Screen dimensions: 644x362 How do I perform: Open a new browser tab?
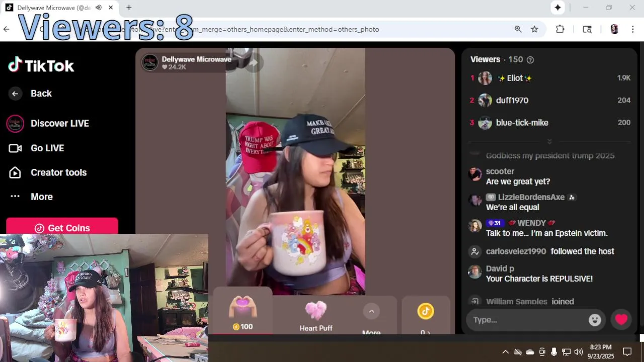coord(129,8)
